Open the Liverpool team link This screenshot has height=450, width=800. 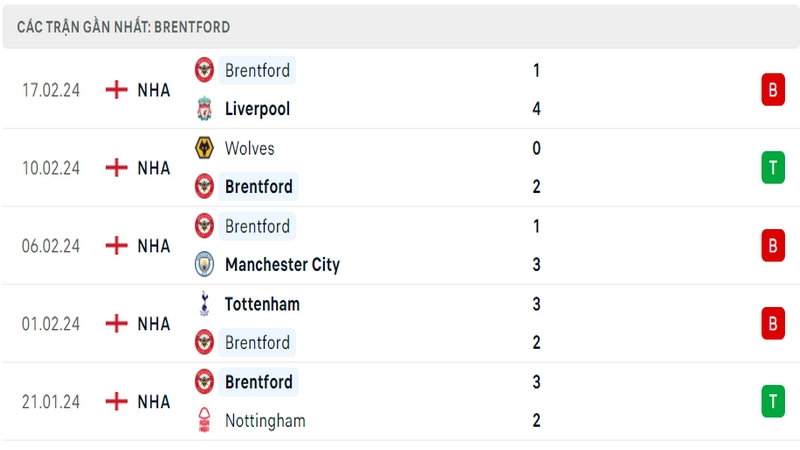coord(257,109)
